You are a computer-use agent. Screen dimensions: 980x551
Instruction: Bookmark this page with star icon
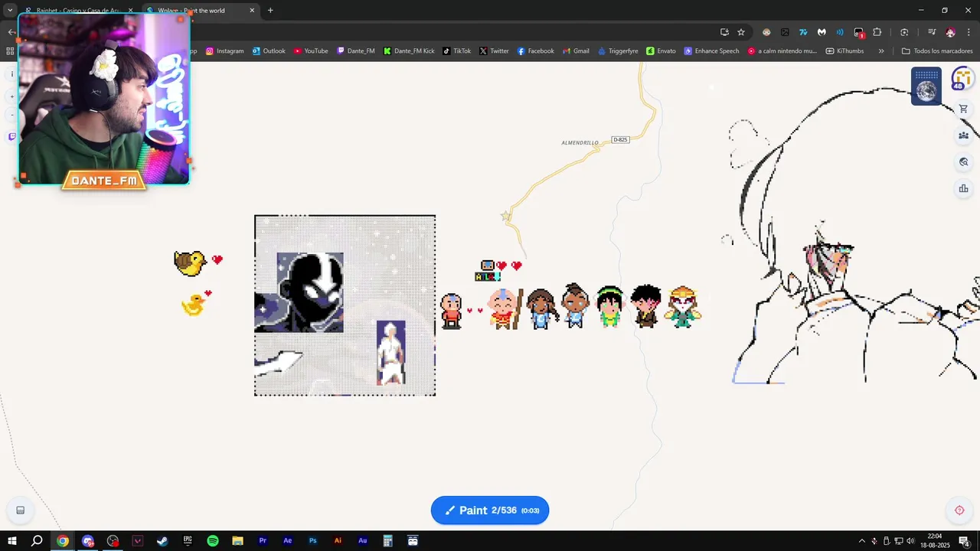(x=741, y=32)
